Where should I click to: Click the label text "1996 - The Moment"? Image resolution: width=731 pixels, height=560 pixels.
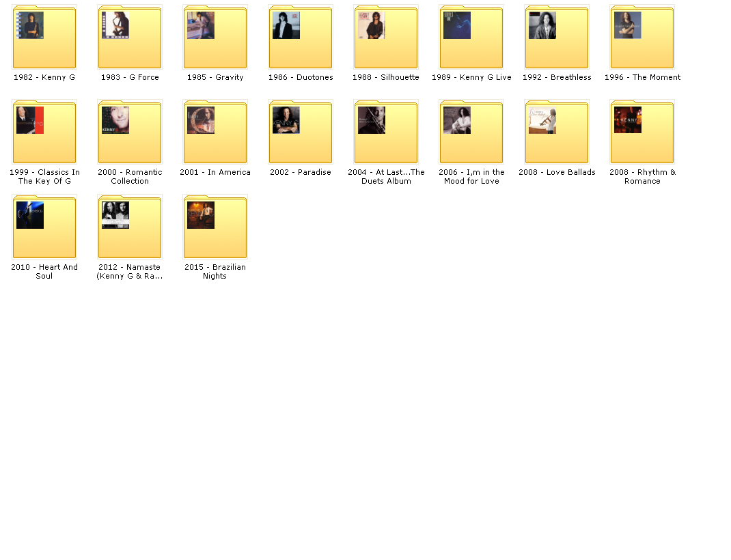click(642, 77)
